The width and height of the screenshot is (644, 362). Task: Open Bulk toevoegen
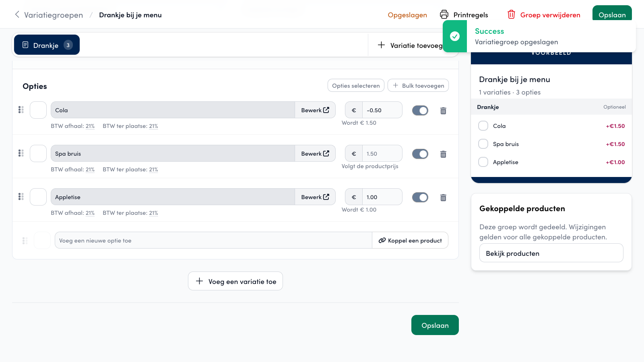point(418,85)
